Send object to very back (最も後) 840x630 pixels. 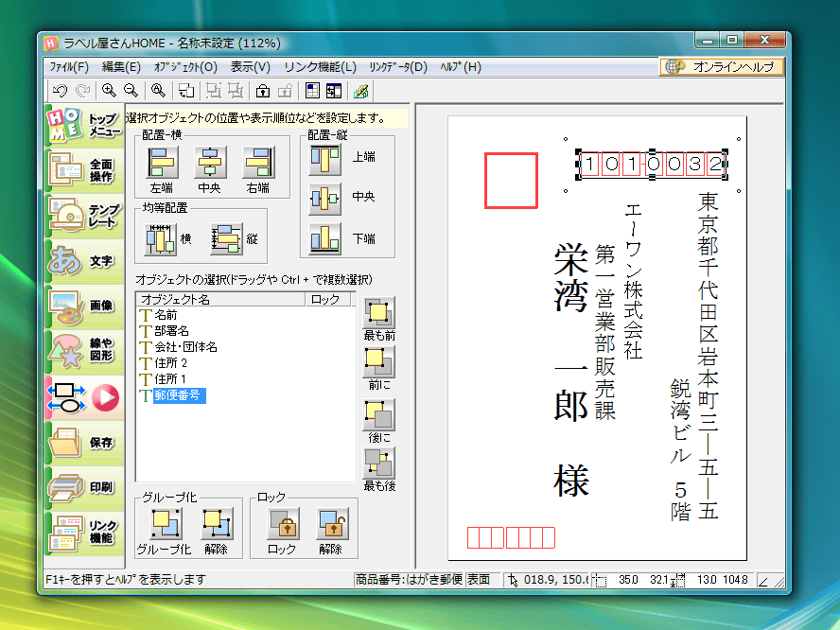[378, 464]
